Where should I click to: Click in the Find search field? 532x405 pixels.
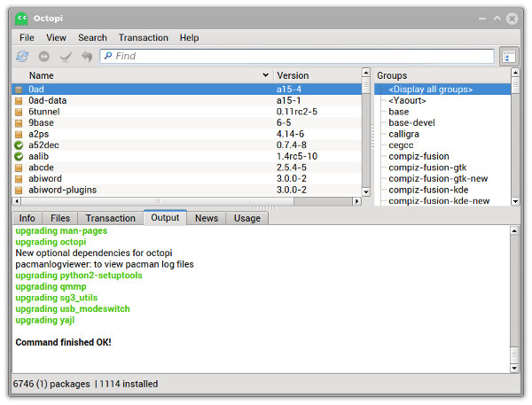click(x=297, y=56)
